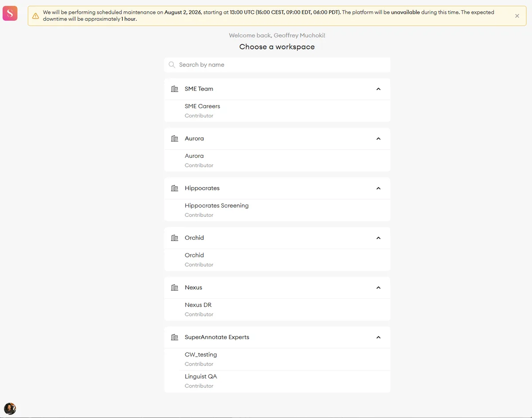The image size is (532, 418).
Task: Focus the Search by name field
Action: (x=277, y=65)
